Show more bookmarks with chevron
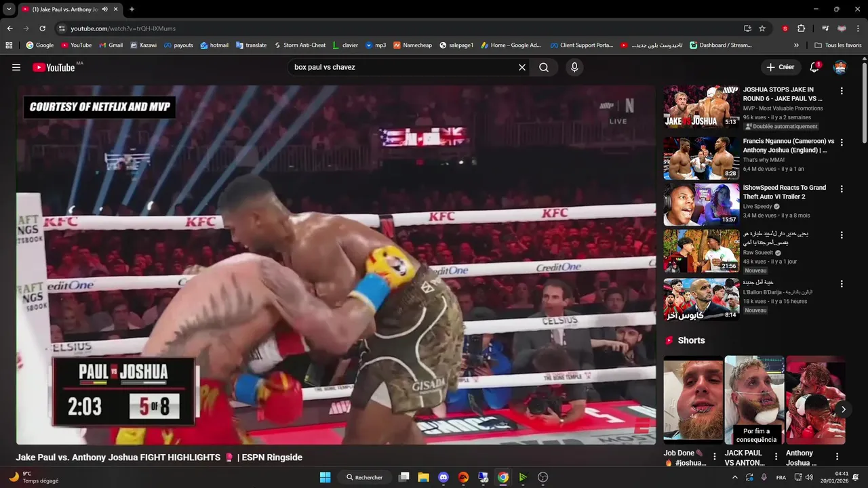The image size is (868, 488). click(796, 45)
